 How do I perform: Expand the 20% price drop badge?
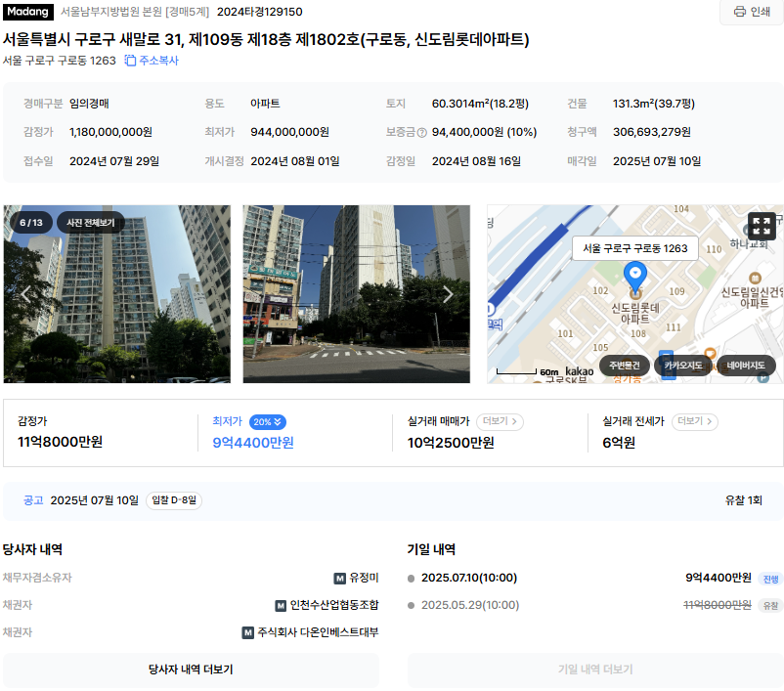(268, 422)
